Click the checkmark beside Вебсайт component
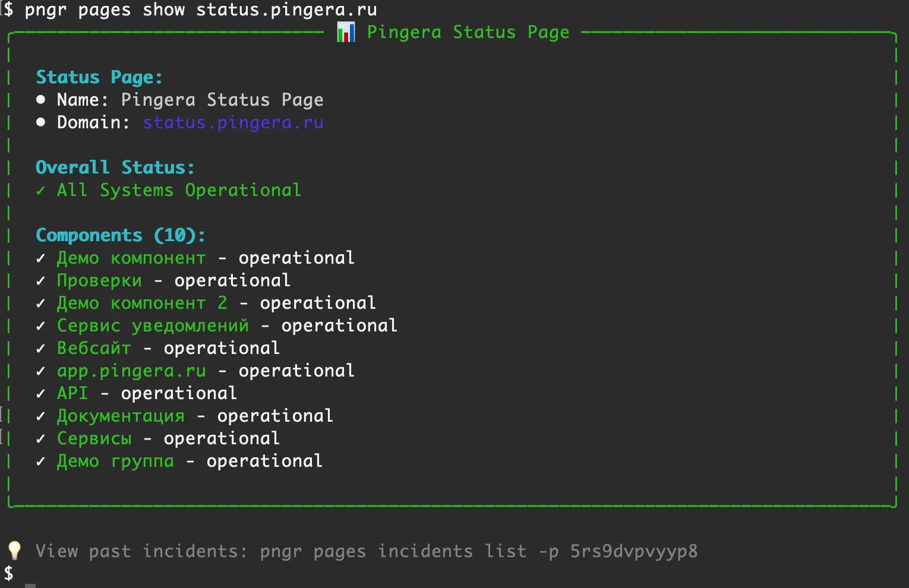The width and height of the screenshot is (909, 588). [40, 349]
